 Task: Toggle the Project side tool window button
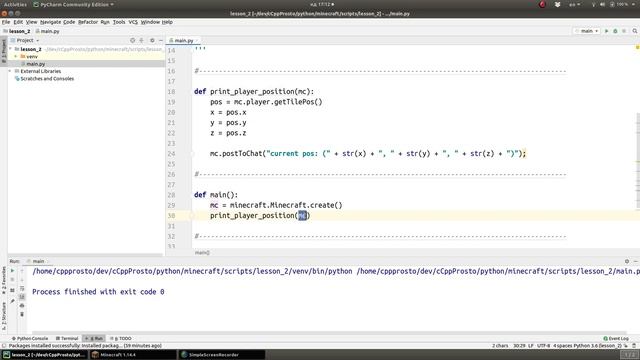pyautogui.click(x=4, y=50)
